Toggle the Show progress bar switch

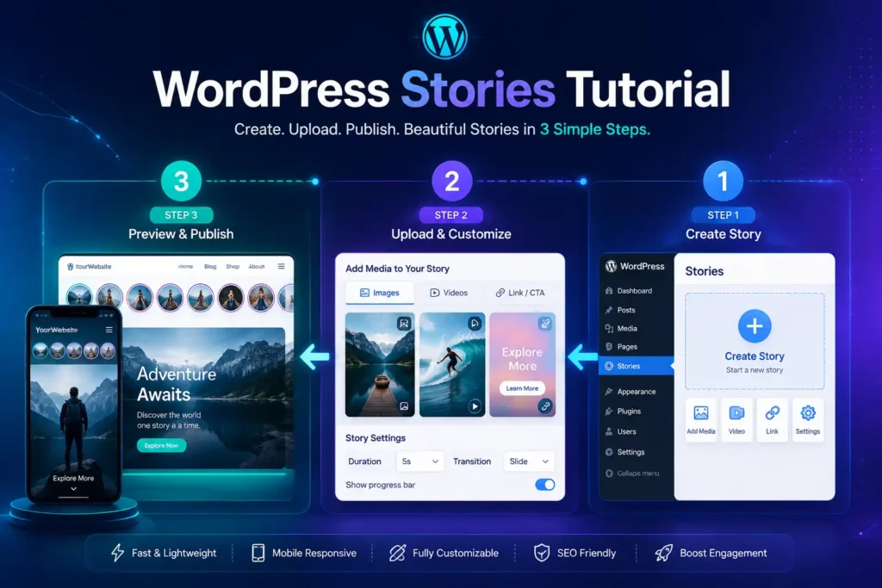tap(544, 485)
